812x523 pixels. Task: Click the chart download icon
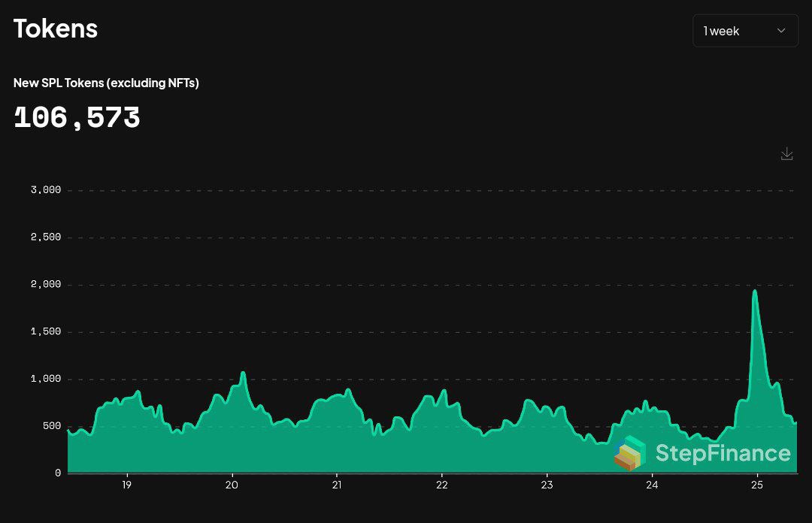tap(786, 154)
